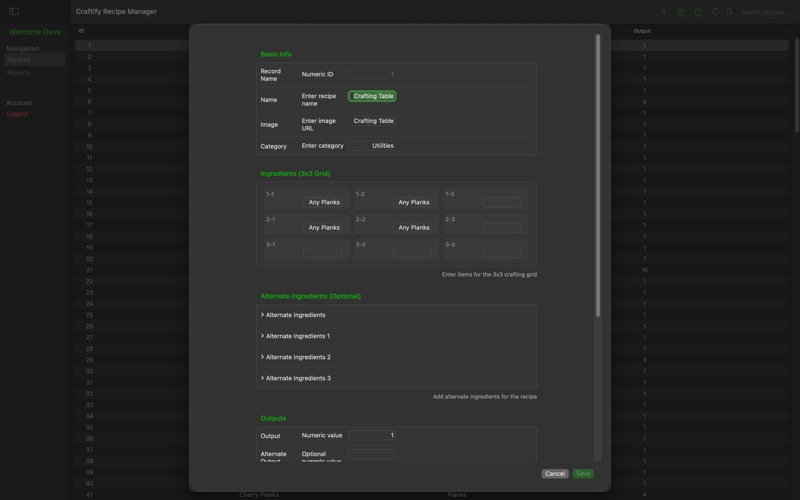Viewport: 800px width, 500px height.
Task: Open Recipes in the sidebar navigation
Action: pos(35,60)
